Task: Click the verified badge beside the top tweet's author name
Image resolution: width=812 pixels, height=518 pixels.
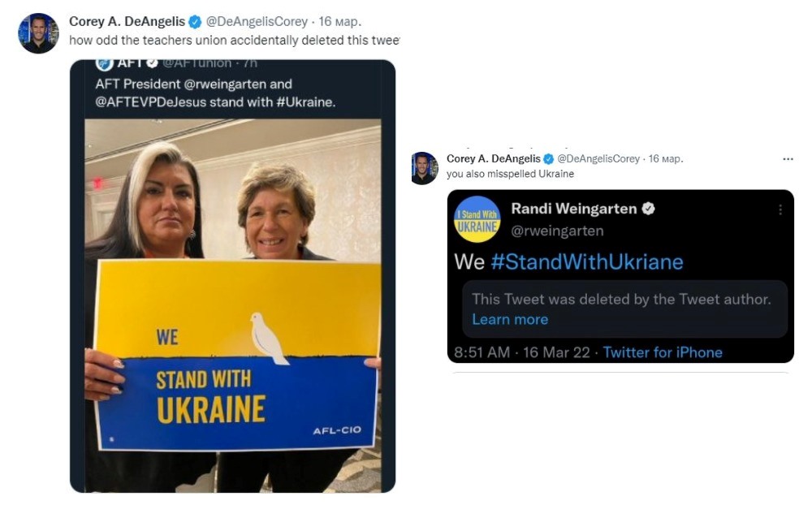Action: coord(196,22)
